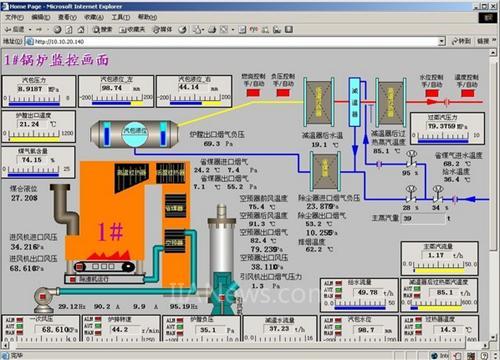Image resolution: width=500 pixels, height=360 pixels.
Task: Open the Back button history dropdown arrow
Action: pos(30,30)
